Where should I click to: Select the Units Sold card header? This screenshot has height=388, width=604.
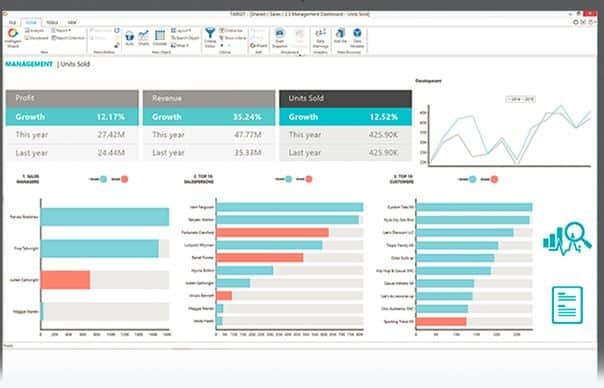pos(346,98)
